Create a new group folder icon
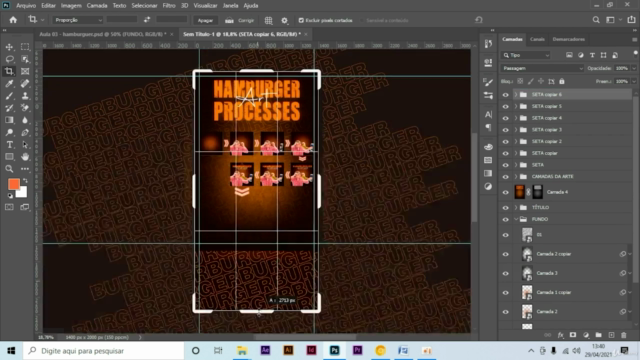Image resolution: width=640 pixels, height=360 pixels. 598,335
